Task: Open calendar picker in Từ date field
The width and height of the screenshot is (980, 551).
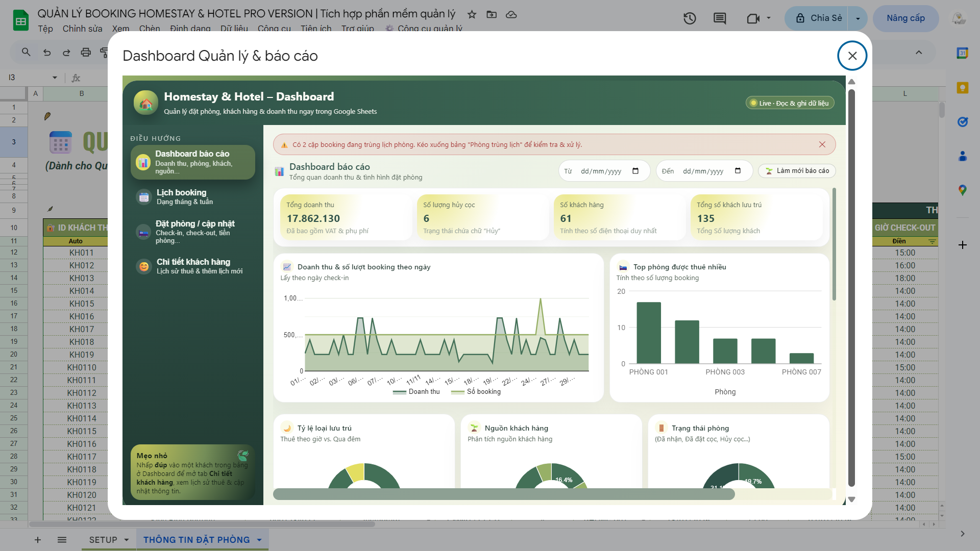Action: point(635,171)
